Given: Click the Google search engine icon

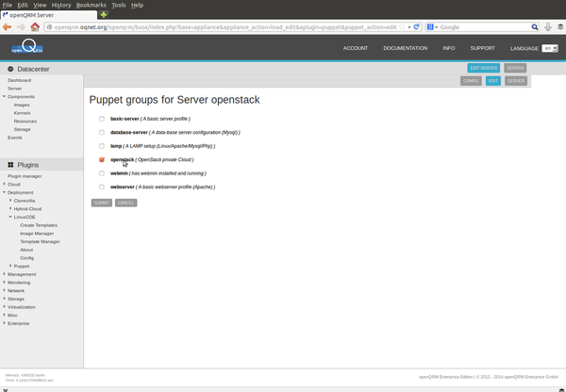Looking at the screenshot, I should 430,27.
